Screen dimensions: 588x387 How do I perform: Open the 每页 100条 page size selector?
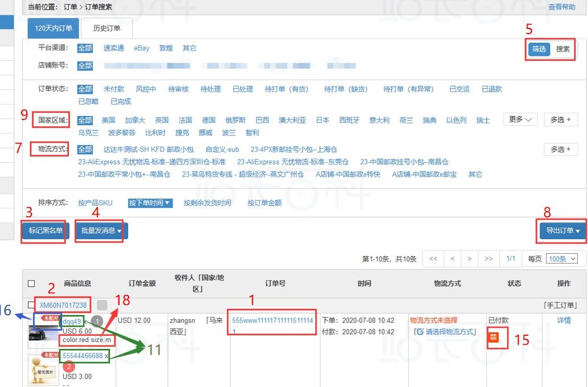pyautogui.click(x=561, y=259)
